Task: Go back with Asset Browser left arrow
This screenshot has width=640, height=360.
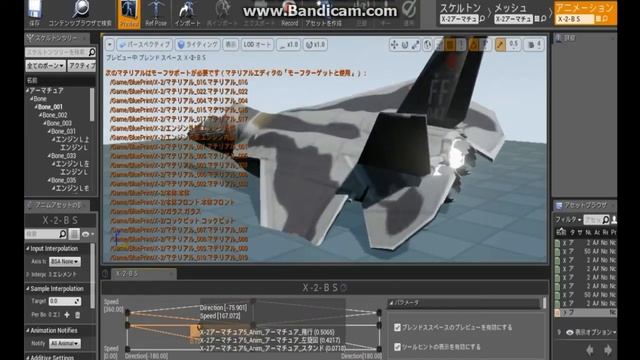Action: click(x=590, y=350)
